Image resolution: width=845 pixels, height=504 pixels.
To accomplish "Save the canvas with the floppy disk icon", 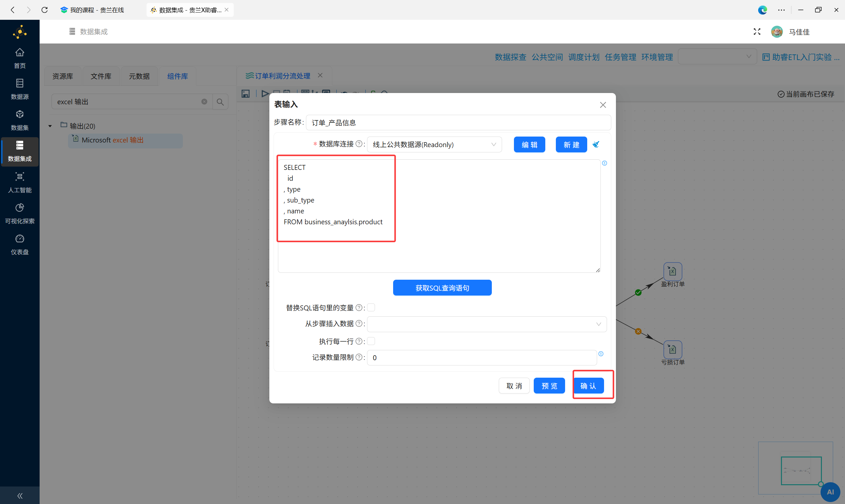I will (245, 94).
